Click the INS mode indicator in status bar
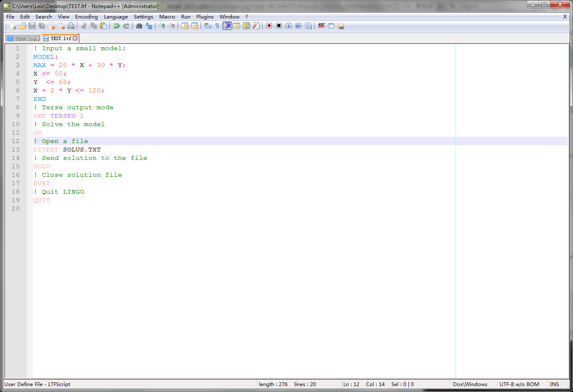The image size is (573, 392). pyautogui.click(x=554, y=384)
